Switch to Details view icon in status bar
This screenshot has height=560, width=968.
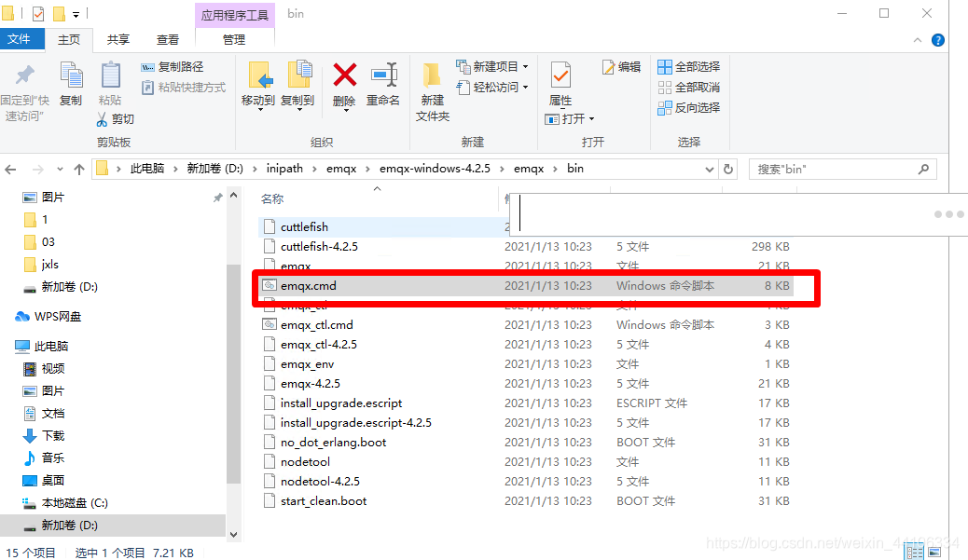[914, 552]
